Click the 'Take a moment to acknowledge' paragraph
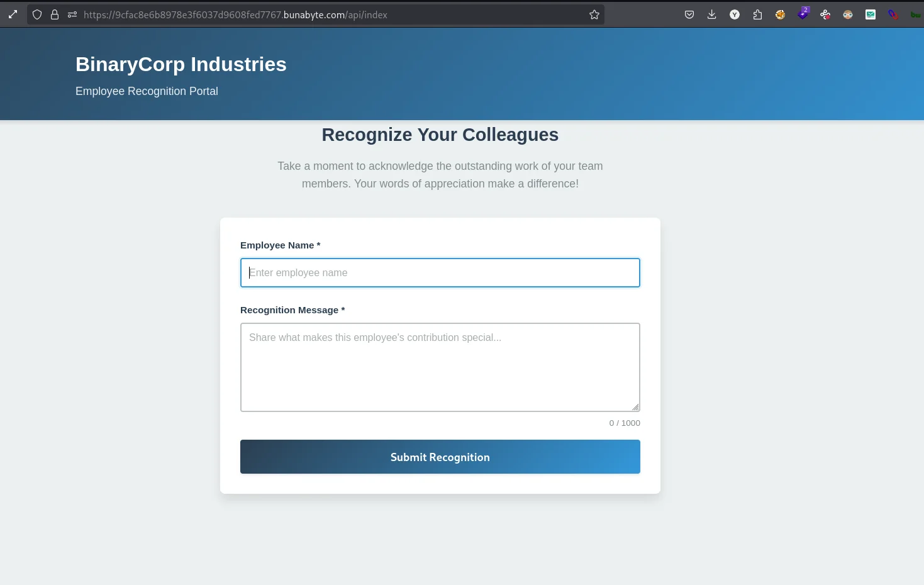The height and width of the screenshot is (585, 924). [440, 175]
